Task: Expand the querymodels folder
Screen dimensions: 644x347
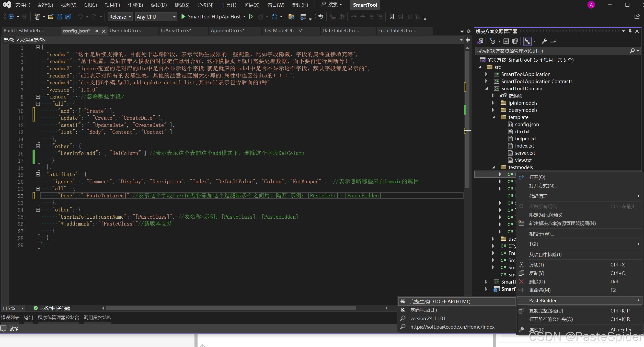Action: point(493,110)
